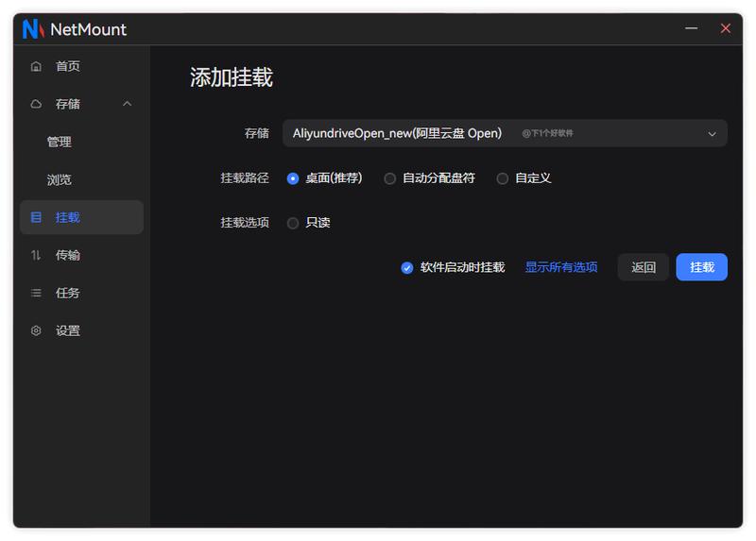Viewport: 756px width, 541px height.
Task: Click the 显示所有选项 link
Action: [x=561, y=267]
